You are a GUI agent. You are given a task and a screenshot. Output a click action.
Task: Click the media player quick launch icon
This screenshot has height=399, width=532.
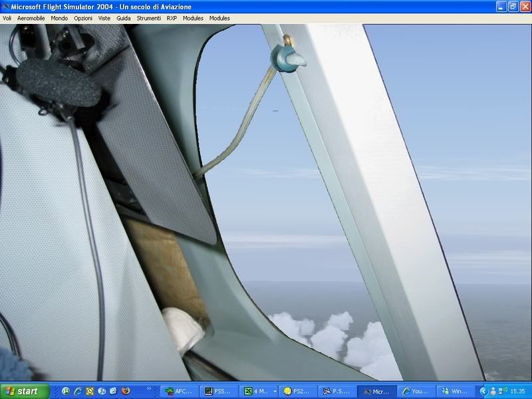coord(102,391)
